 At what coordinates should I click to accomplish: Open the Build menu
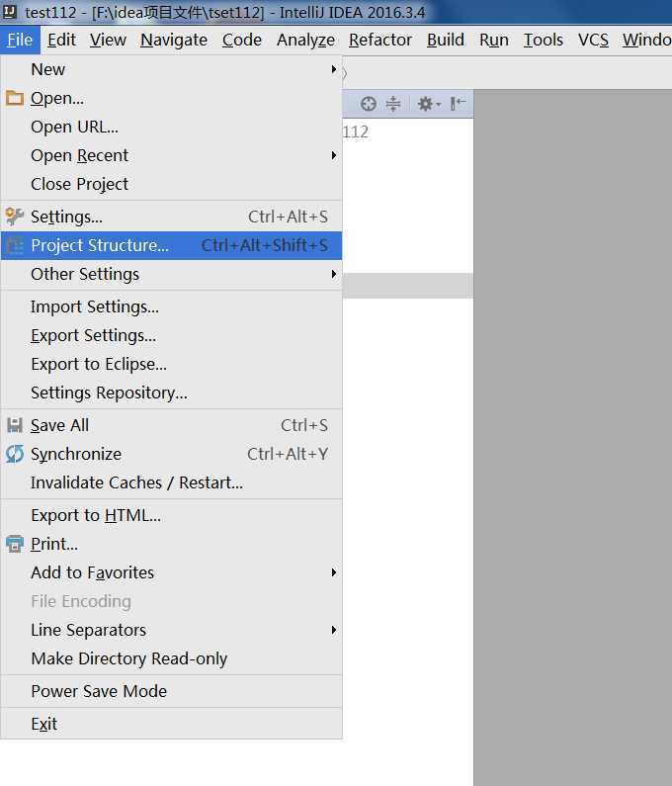click(x=446, y=40)
